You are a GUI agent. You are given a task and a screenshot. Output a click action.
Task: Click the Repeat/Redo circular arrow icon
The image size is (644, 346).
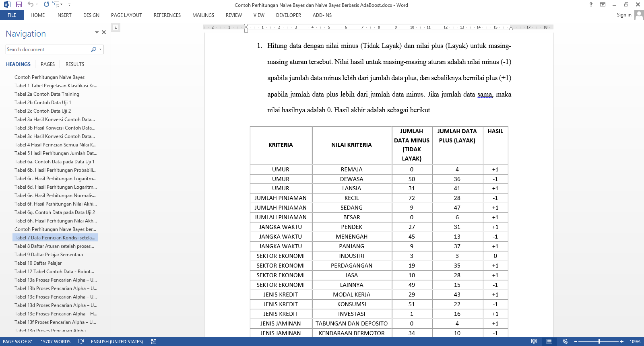point(46,4)
